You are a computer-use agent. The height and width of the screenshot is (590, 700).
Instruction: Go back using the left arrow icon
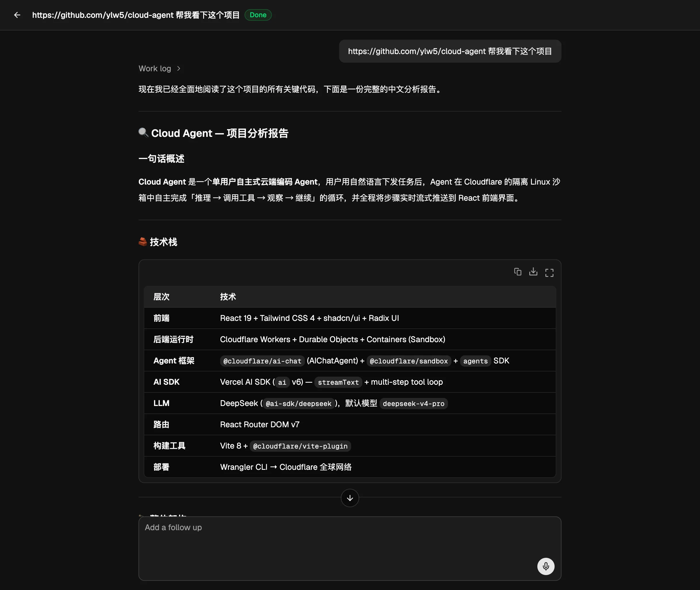click(x=17, y=15)
